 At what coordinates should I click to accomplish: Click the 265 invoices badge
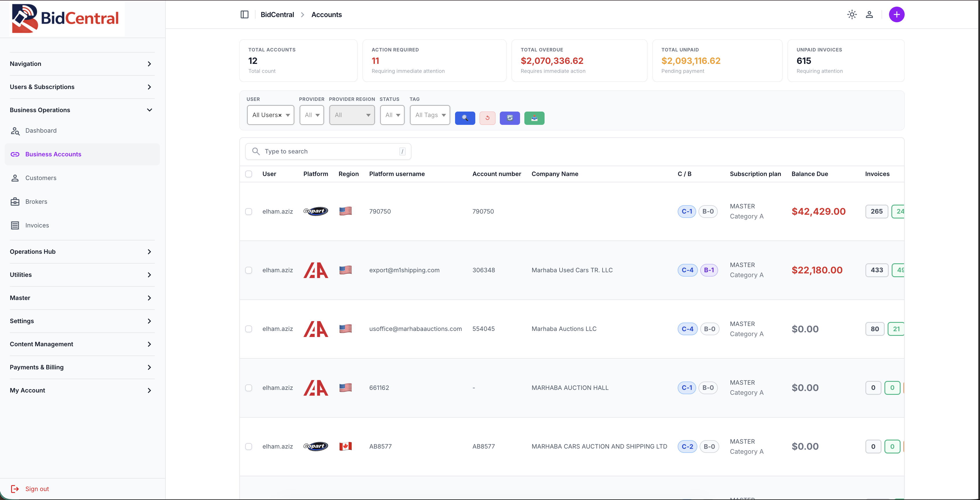tap(877, 211)
